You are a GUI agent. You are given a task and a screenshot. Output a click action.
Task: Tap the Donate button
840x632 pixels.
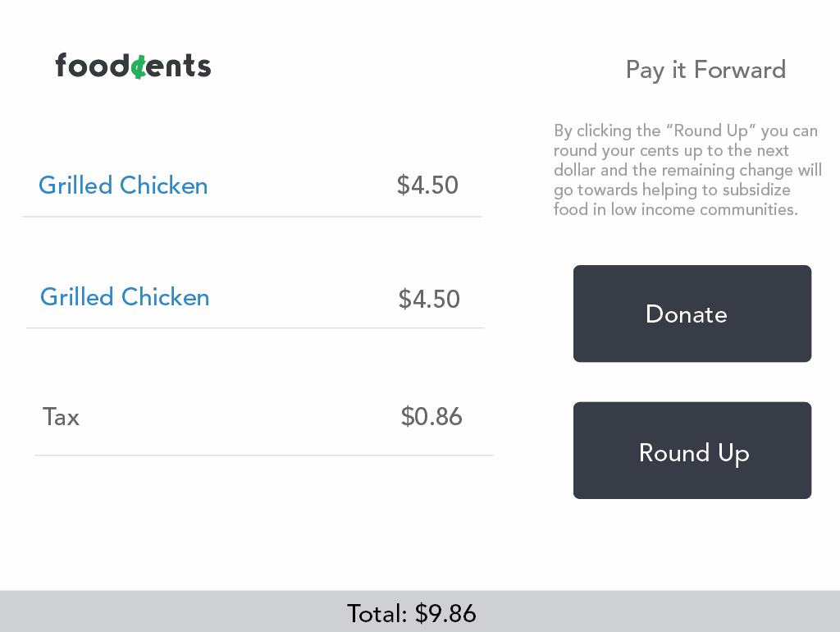coord(692,314)
